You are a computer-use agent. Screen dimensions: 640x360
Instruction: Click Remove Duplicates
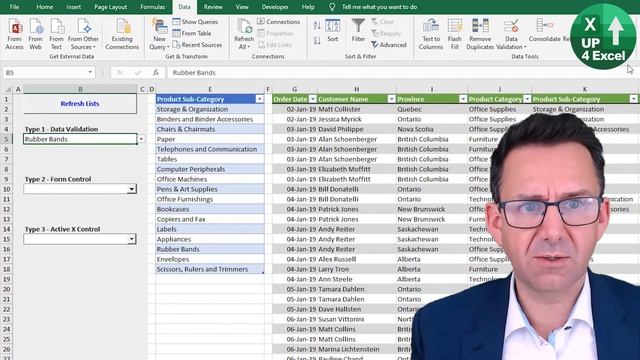point(480,35)
